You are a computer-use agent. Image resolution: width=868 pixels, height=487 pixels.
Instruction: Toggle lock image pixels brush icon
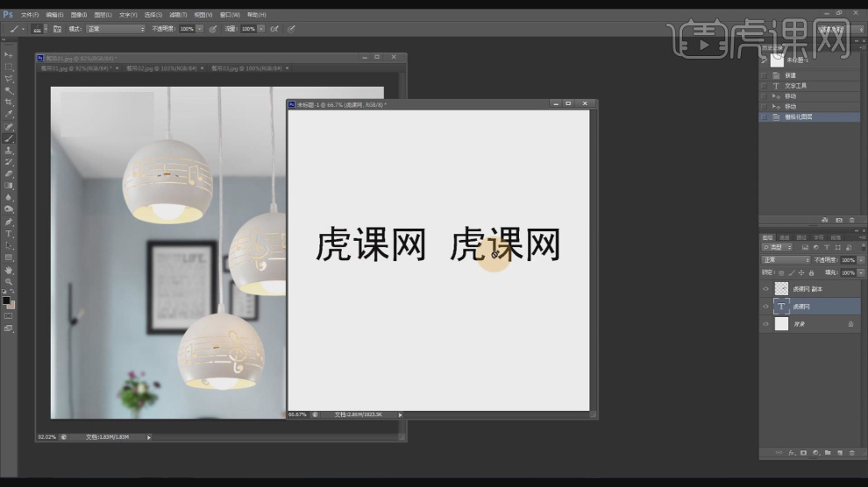coord(791,273)
